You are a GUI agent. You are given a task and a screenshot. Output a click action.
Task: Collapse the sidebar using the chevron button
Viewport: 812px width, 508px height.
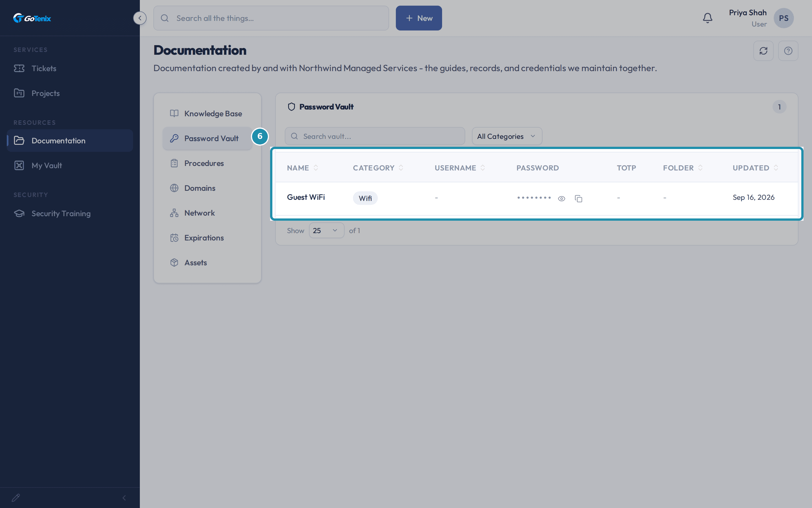pyautogui.click(x=140, y=18)
